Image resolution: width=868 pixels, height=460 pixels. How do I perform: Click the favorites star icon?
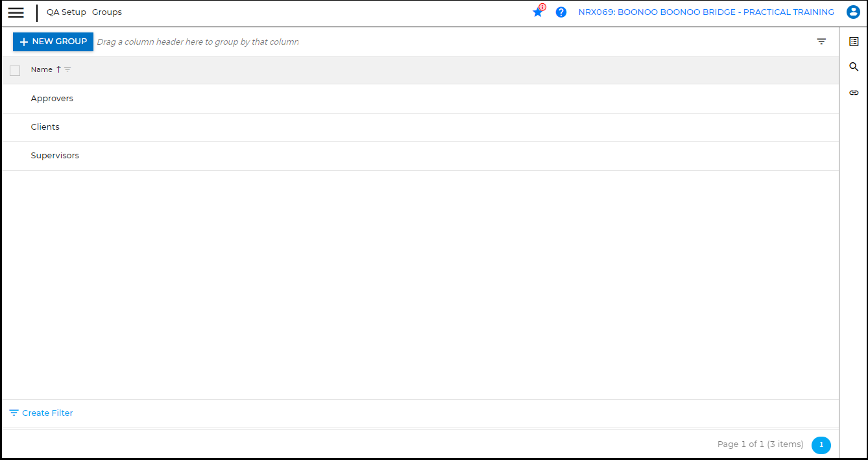click(x=538, y=12)
